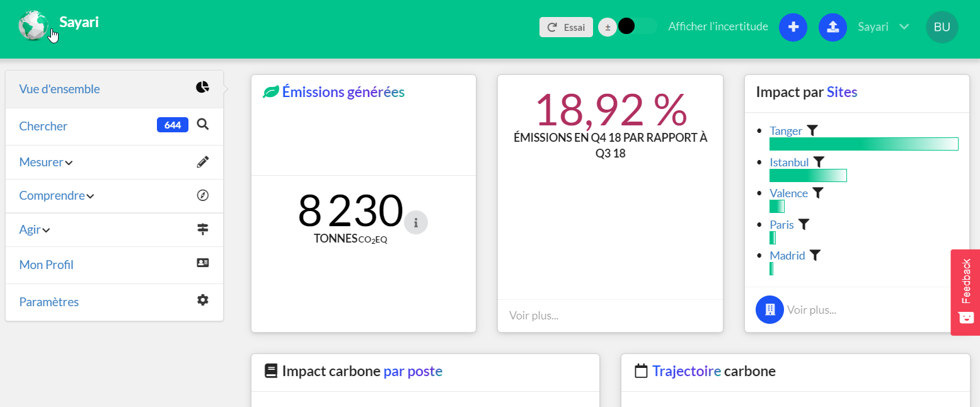Select Vue d'ensemble in sidebar
Viewport: 980px width, 407px height.
pos(115,89)
